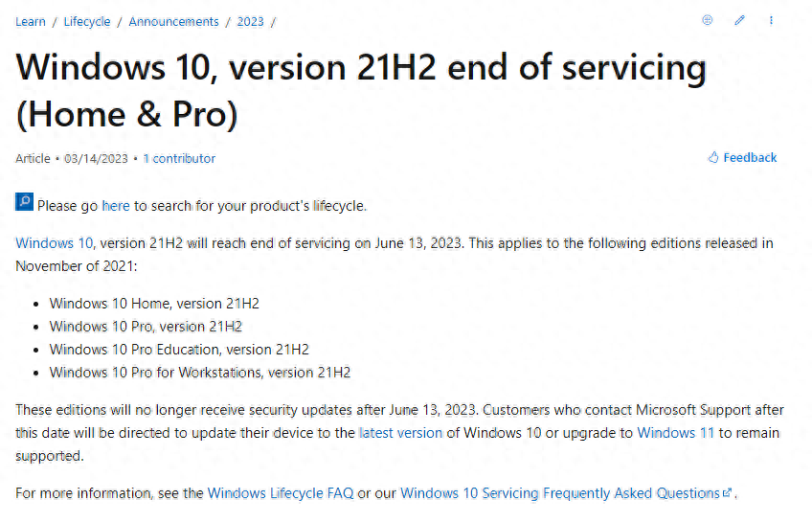Open the Lifecycle breadcrumb
Viewport: 812px width, 523px height.
[x=87, y=21]
